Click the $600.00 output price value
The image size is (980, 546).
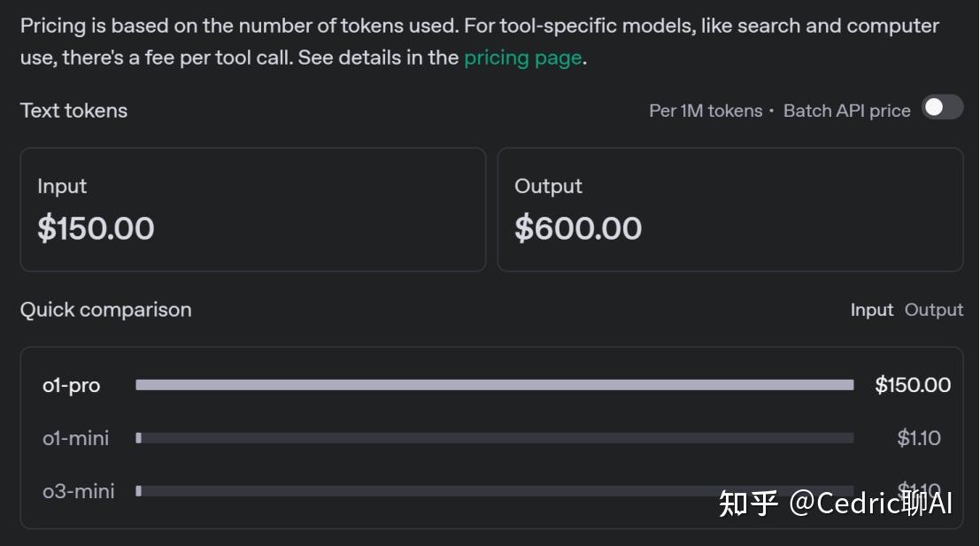coord(578,228)
